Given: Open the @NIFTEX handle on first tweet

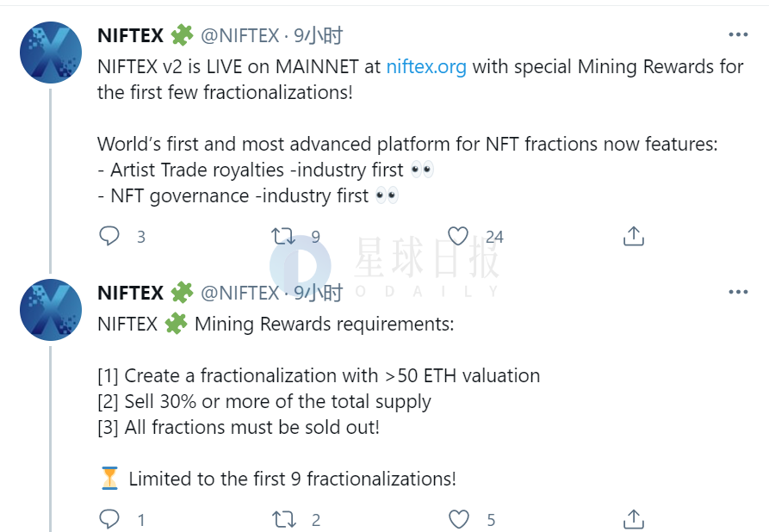Looking at the screenshot, I should pos(239,35).
